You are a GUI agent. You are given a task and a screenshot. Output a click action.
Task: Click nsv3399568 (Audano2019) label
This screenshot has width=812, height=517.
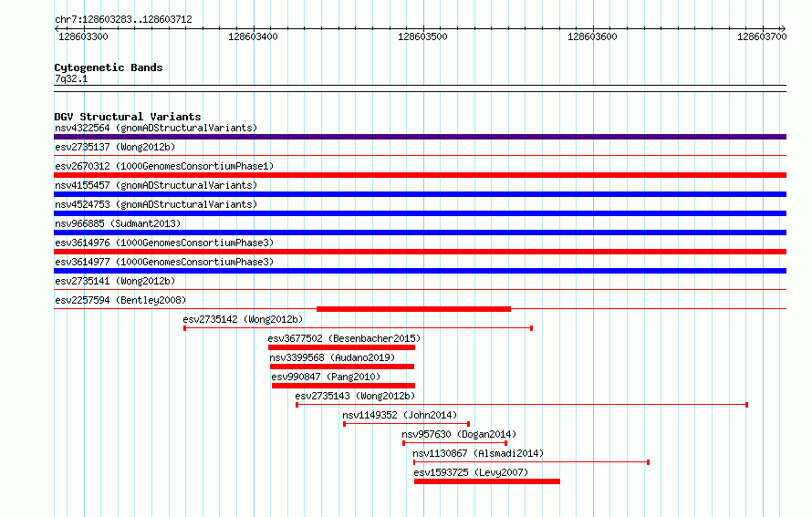332,357
